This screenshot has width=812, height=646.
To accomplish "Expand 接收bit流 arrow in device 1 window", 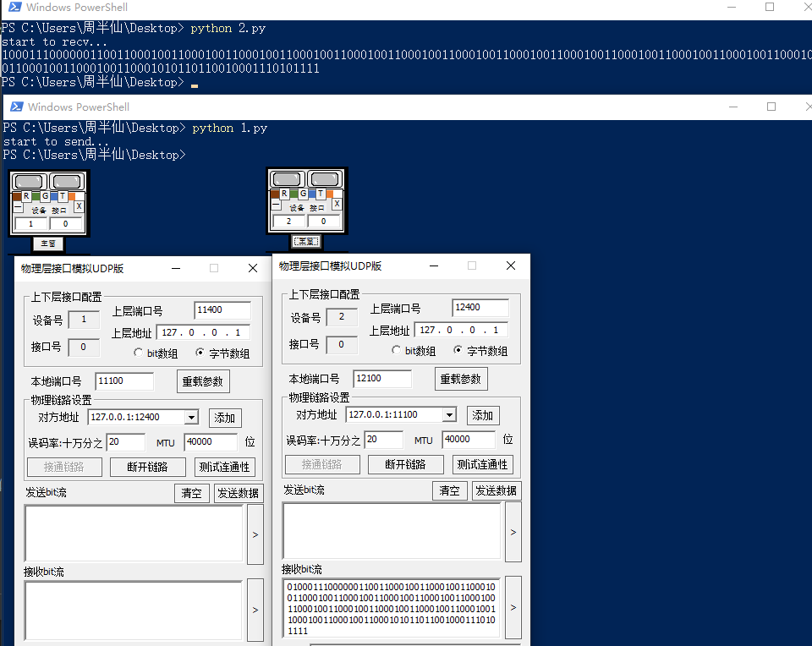I will [255, 610].
